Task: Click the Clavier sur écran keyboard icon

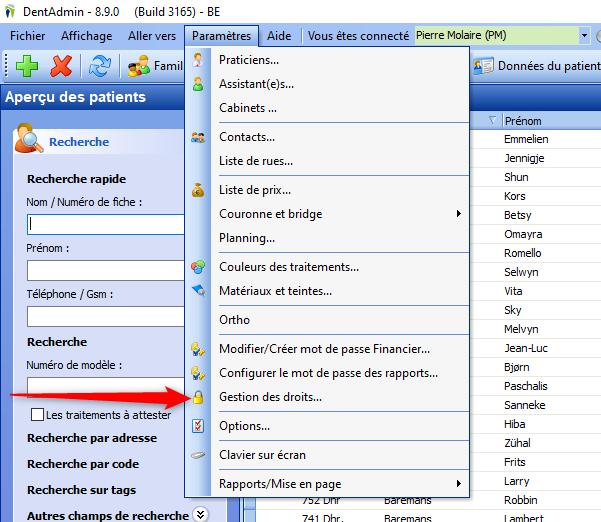Action: (198, 455)
